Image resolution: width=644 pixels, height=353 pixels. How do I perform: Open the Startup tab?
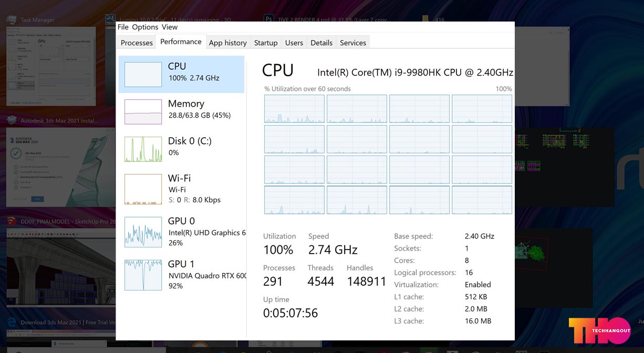point(266,43)
